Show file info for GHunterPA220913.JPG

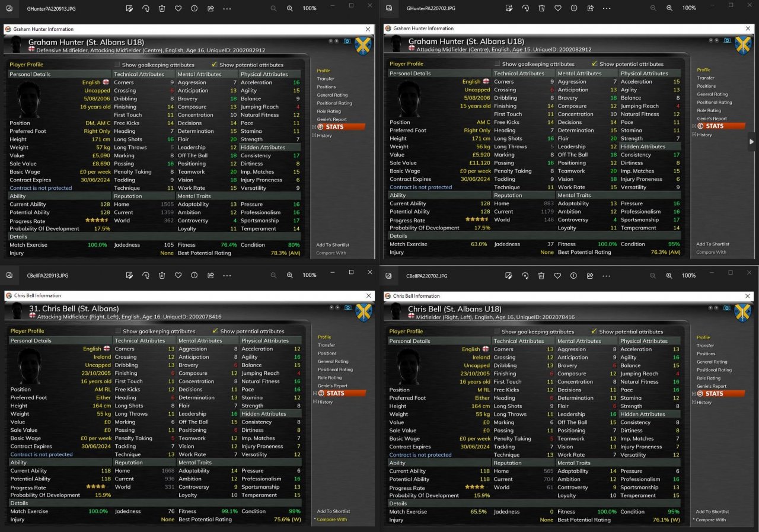[194, 9]
